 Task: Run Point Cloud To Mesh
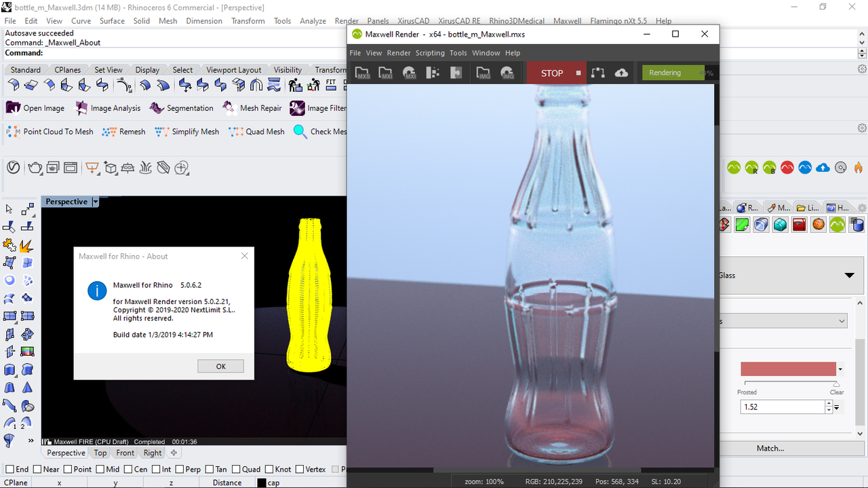50,132
